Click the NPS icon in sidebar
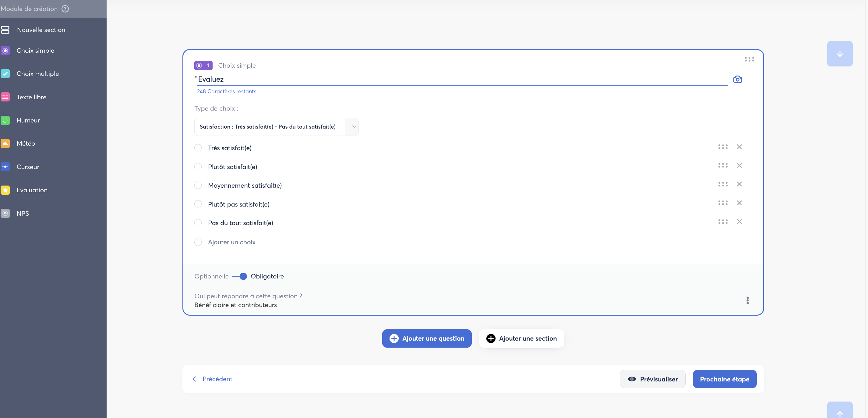The width and height of the screenshot is (868, 418). [x=5, y=213]
